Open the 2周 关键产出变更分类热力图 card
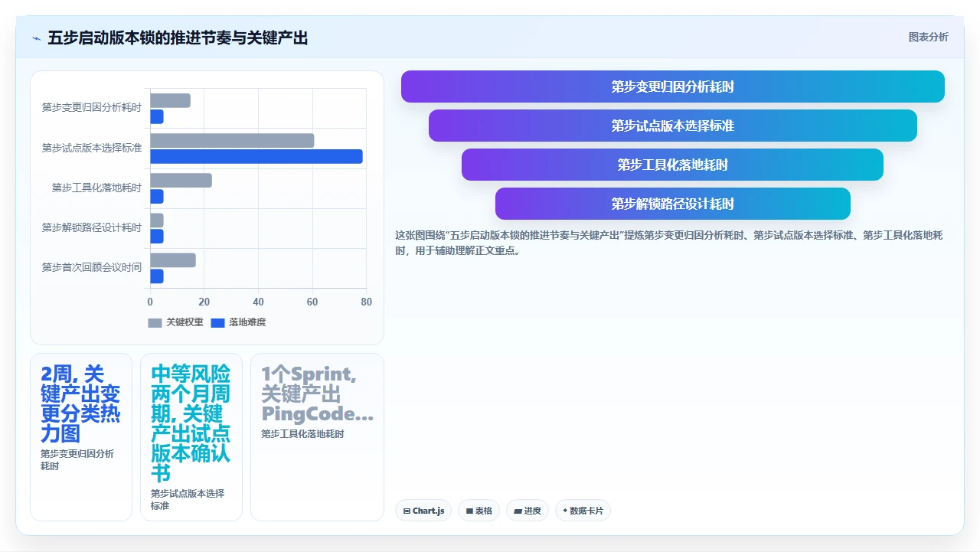The image size is (980, 552). (81, 436)
